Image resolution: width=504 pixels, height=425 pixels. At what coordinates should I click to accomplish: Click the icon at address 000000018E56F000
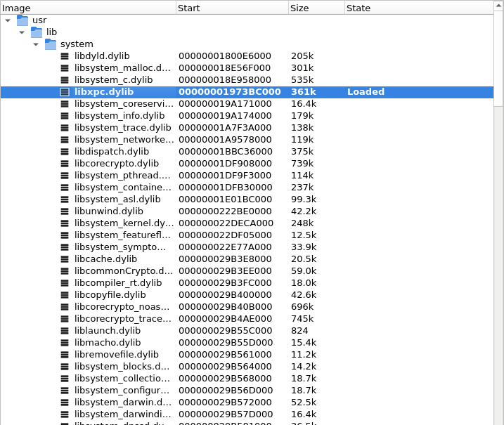(x=65, y=68)
